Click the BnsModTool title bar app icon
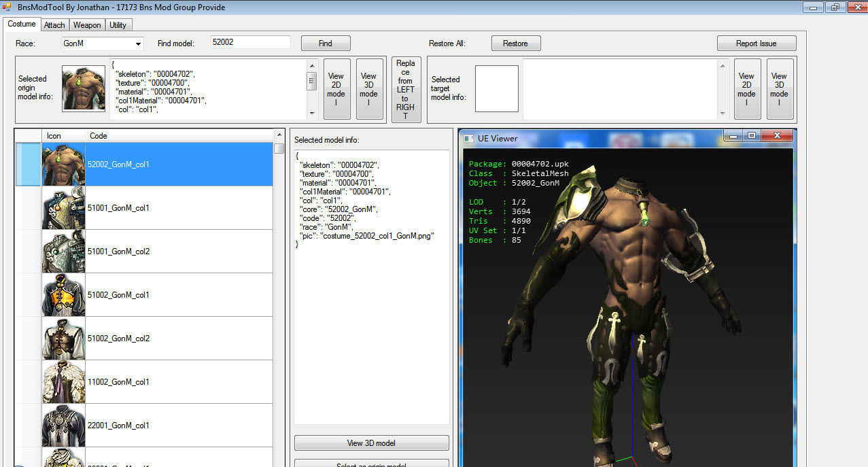The image size is (868, 467). (7, 7)
